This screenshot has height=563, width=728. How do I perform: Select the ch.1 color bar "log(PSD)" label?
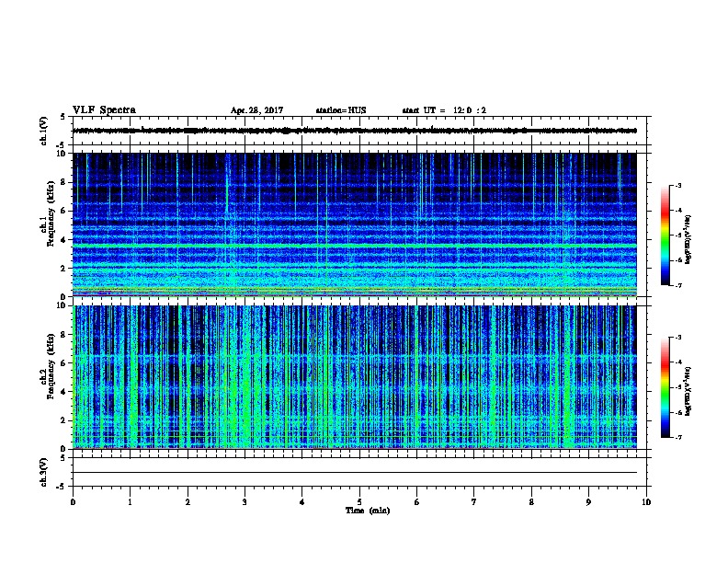pos(688,239)
